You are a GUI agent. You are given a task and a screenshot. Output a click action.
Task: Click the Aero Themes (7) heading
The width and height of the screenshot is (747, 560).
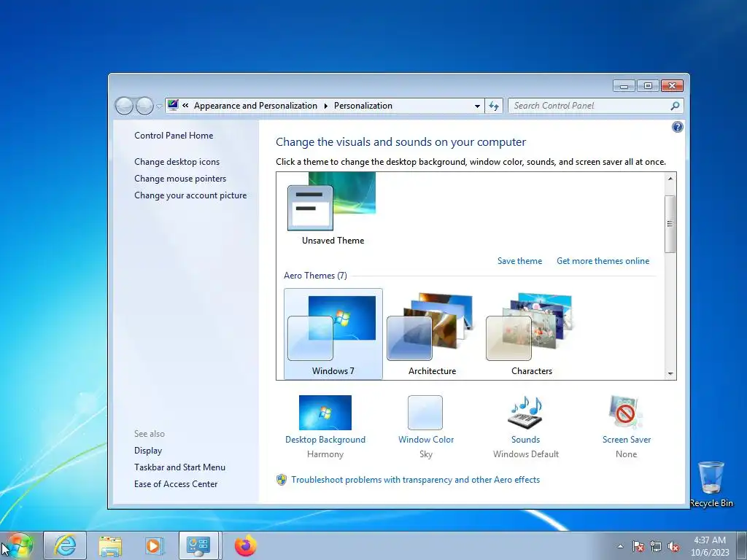pyautogui.click(x=315, y=276)
